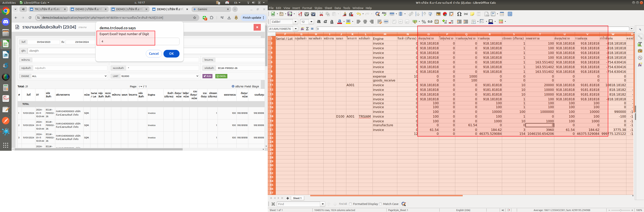Click the purple RUN button
644x212 pixels.
point(207,76)
